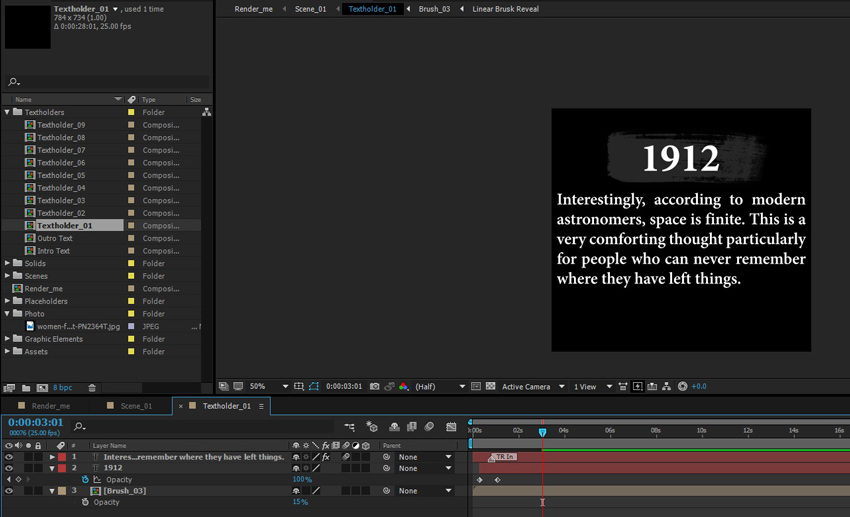Add a keyframe to 1912 Opacity with the diamond
The height and width of the screenshot is (517, 850).
18,480
